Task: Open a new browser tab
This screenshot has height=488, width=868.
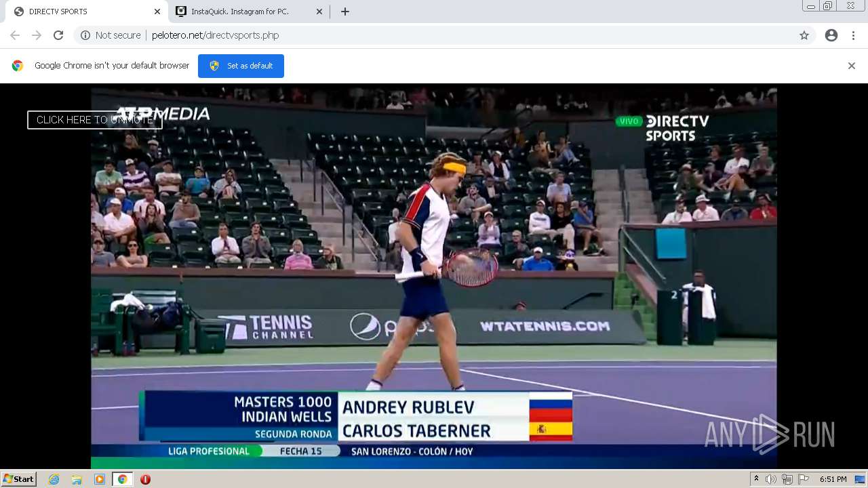Action: pos(345,12)
